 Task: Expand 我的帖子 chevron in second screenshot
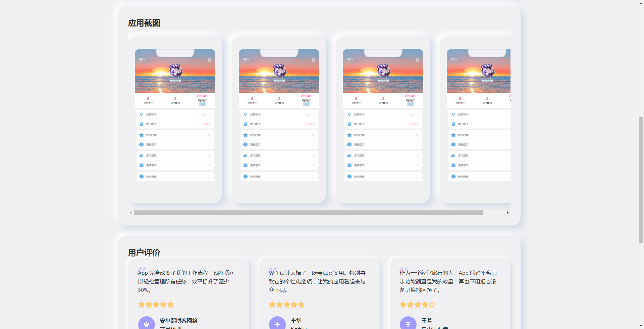coord(314,124)
